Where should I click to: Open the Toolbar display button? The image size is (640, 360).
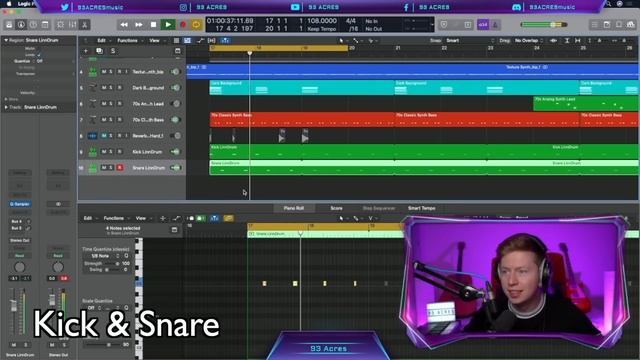45,25
